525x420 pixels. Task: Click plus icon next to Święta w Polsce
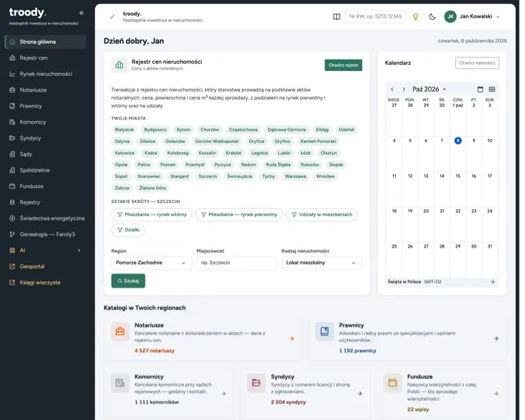493,282
